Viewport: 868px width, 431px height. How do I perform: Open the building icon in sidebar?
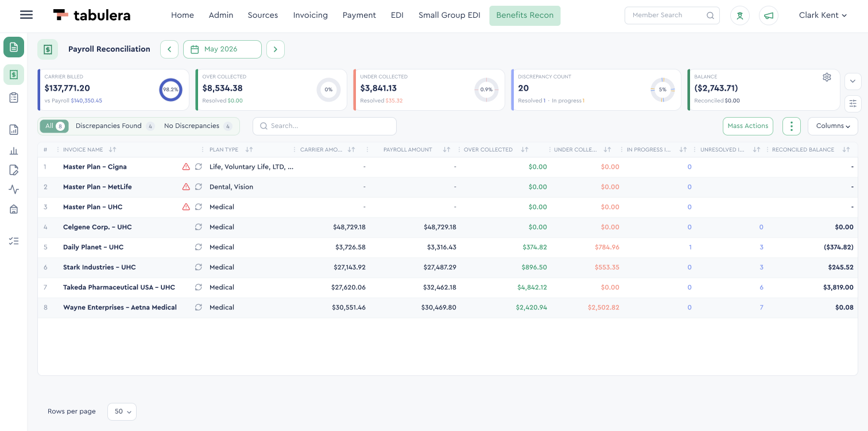pos(14,209)
